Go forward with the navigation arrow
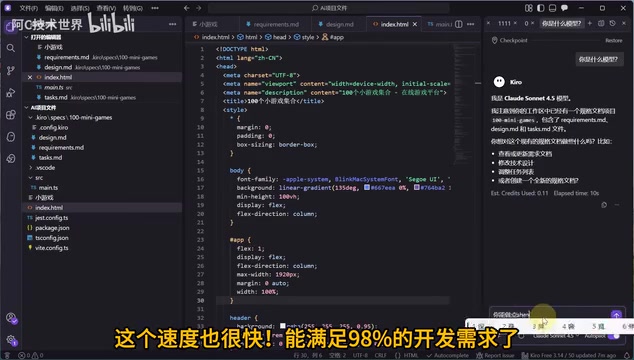Screen dimensions: 634x360 click(199, 8)
